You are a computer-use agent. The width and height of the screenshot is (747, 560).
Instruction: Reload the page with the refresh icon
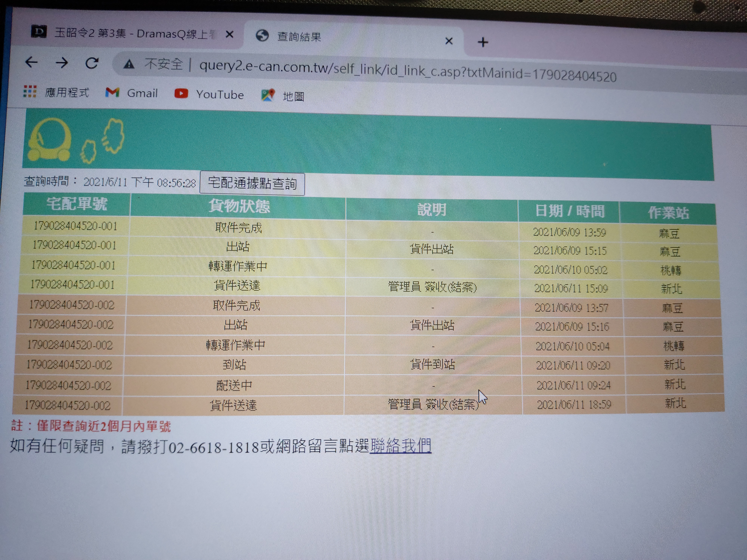tap(92, 63)
